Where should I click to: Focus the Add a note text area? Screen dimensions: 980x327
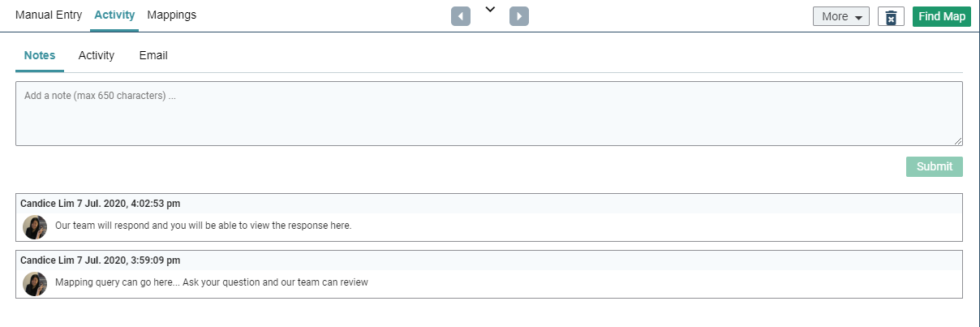pos(489,114)
